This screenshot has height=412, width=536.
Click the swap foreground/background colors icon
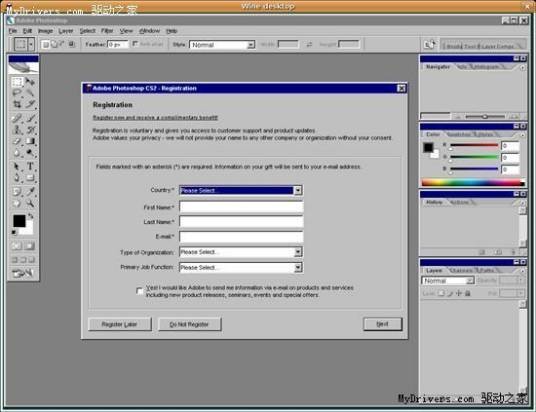31,216
